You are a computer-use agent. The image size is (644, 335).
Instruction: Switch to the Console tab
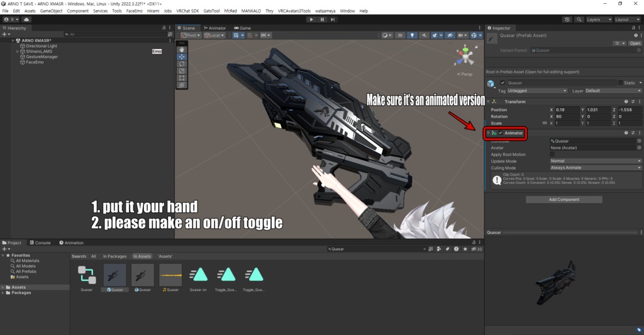coord(40,243)
